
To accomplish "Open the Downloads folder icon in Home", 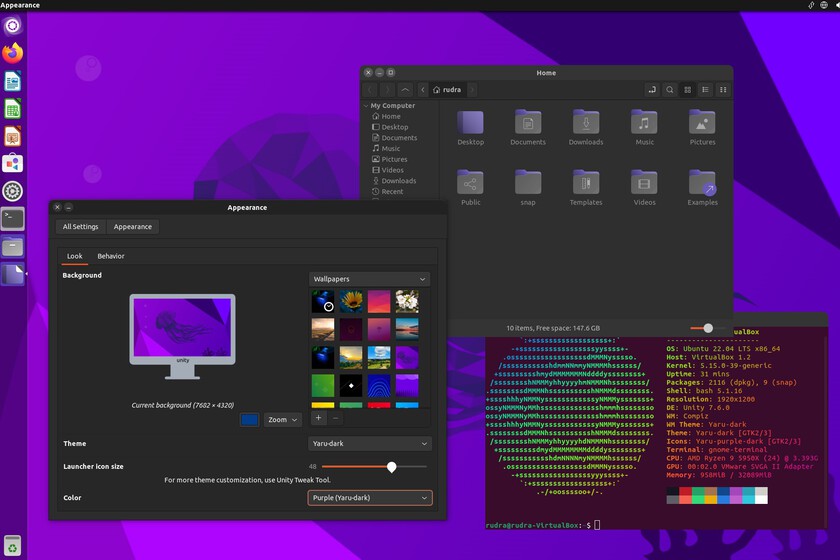I will [586, 123].
